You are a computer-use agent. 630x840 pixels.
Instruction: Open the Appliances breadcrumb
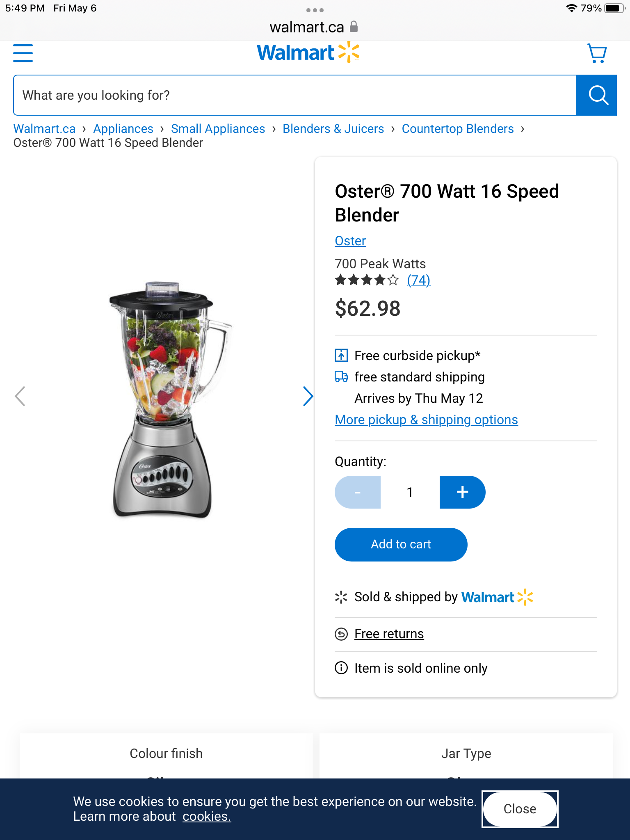(123, 129)
